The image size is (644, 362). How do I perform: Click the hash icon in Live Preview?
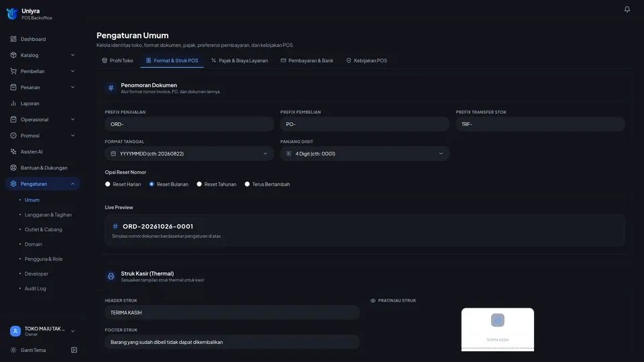coord(115,226)
